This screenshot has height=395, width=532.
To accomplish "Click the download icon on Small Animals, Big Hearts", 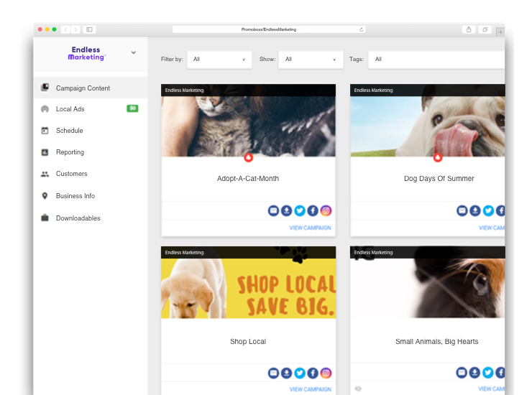I will [x=474, y=373].
